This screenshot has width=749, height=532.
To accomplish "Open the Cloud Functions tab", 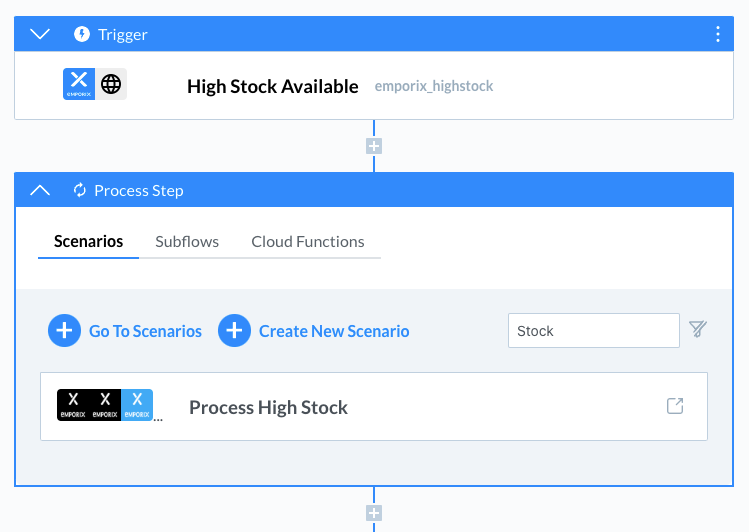I will 308,241.
